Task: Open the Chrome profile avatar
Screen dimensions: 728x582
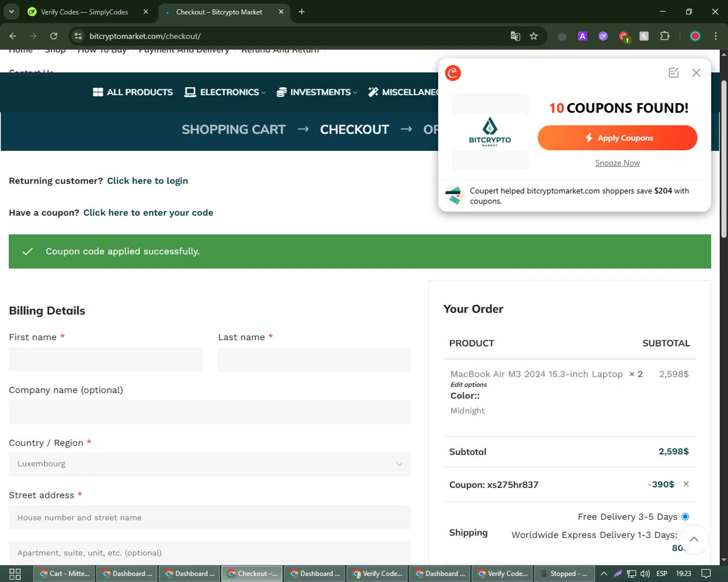Action: tap(695, 36)
